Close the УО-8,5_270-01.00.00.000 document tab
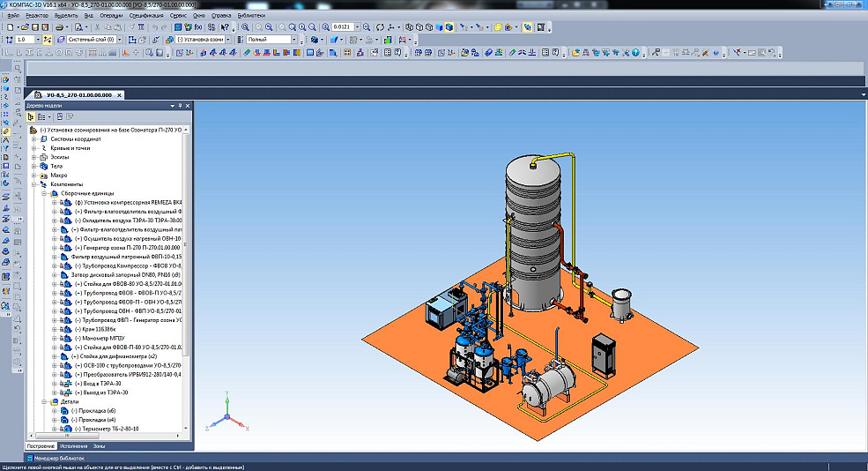The image size is (868, 471). click(117, 93)
